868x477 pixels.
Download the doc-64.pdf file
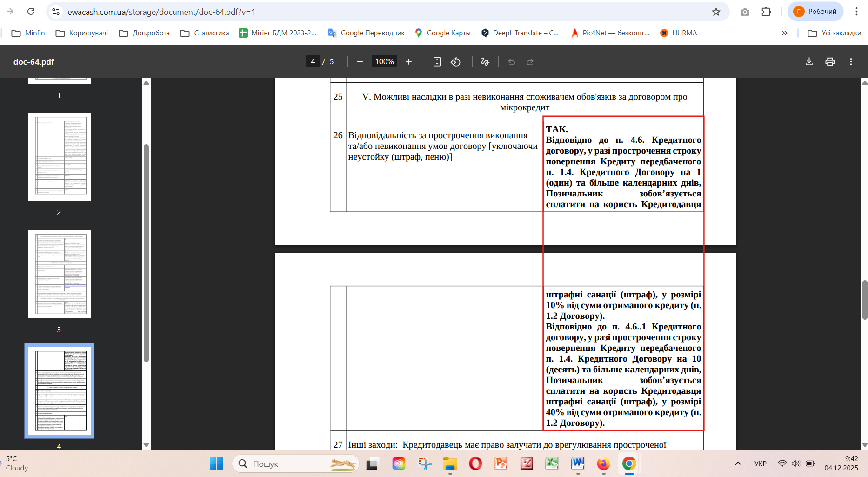(809, 62)
